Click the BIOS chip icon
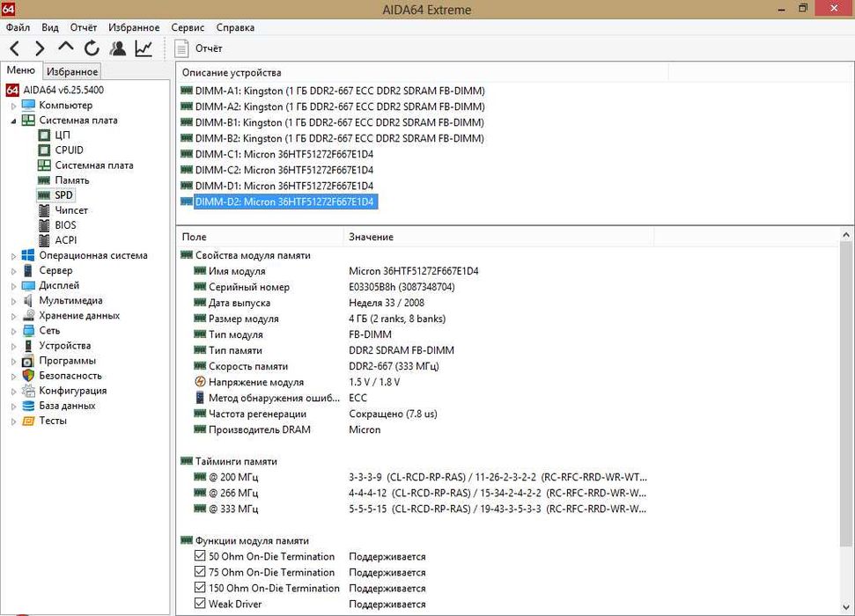 click(x=44, y=225)
